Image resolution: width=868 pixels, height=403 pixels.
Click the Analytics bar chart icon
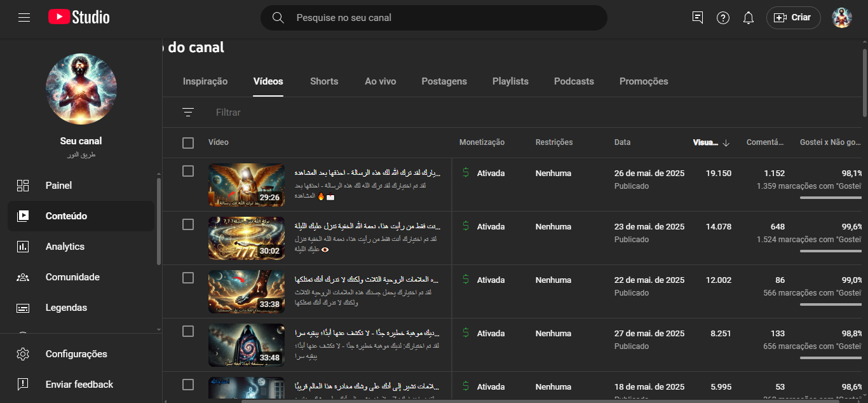[23, 247]
